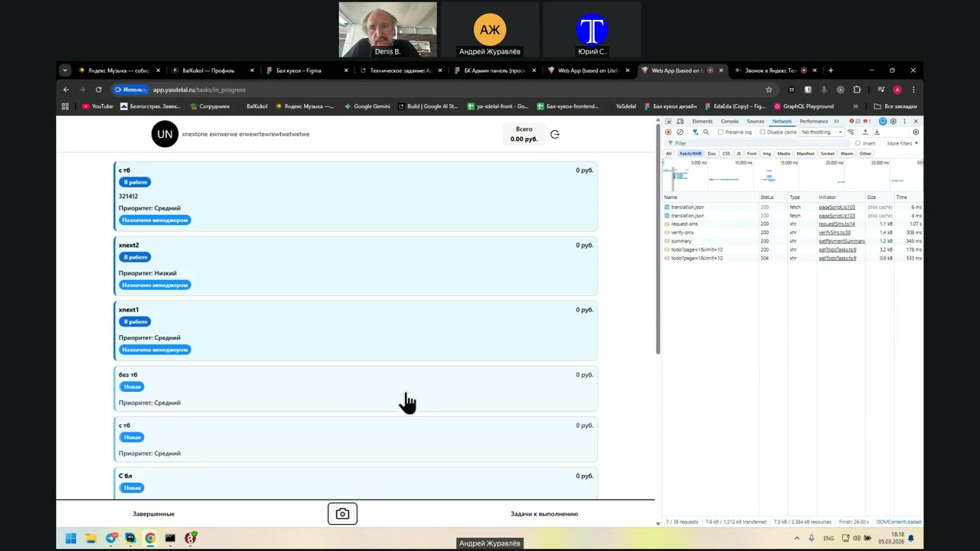
Task: Toggle device toolbar in DevTools
Action: click(x=680, y=122)
